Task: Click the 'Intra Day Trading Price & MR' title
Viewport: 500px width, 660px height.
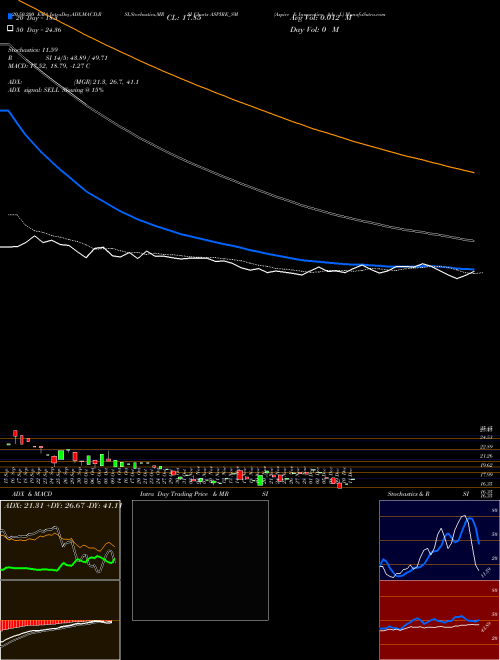Action: (184, 494)
